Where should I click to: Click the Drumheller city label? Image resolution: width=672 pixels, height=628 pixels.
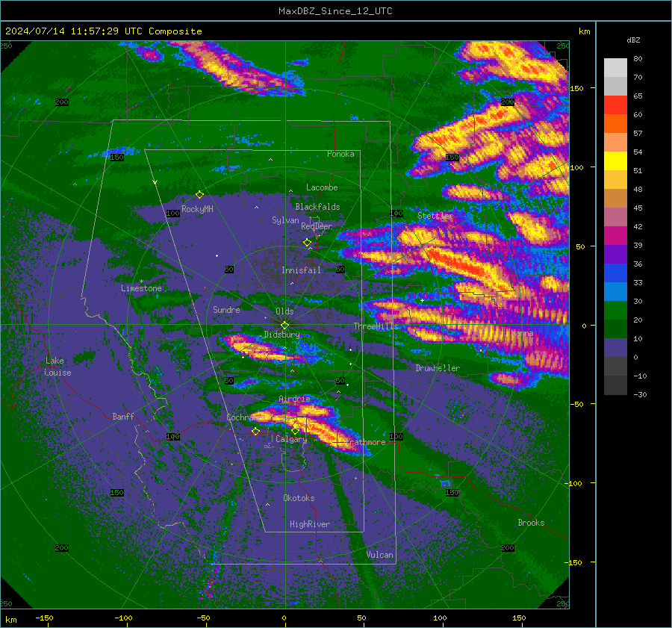438,368
